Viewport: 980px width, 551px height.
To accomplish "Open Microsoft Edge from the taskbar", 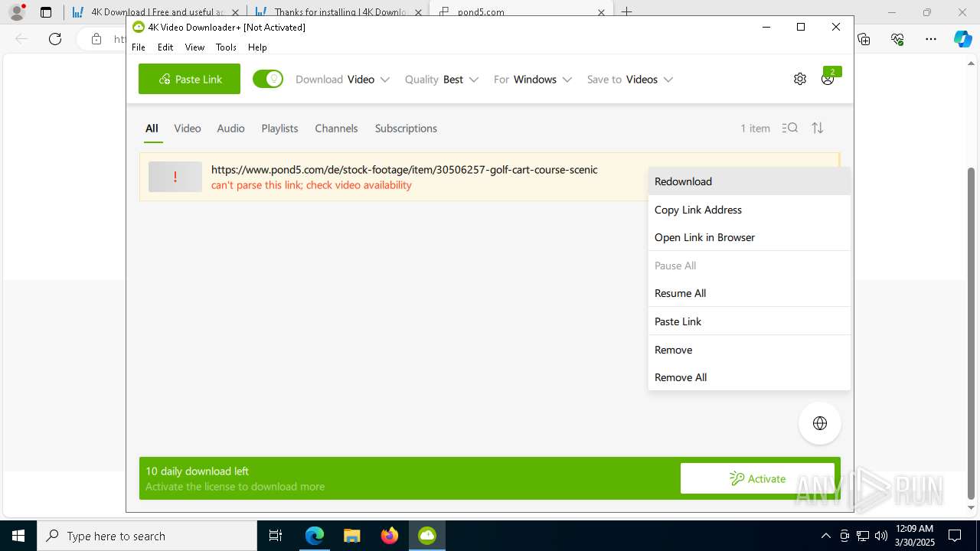I will (x=315, y=536).
